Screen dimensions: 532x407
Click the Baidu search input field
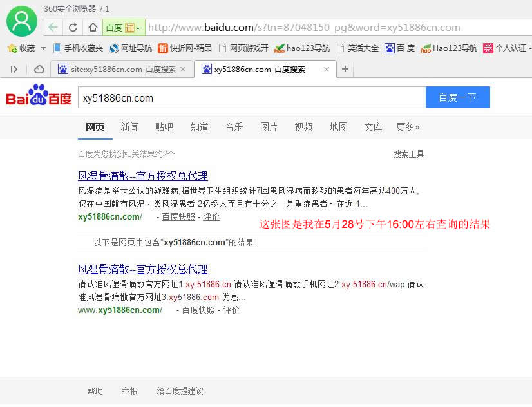click(x=251, y=98)
